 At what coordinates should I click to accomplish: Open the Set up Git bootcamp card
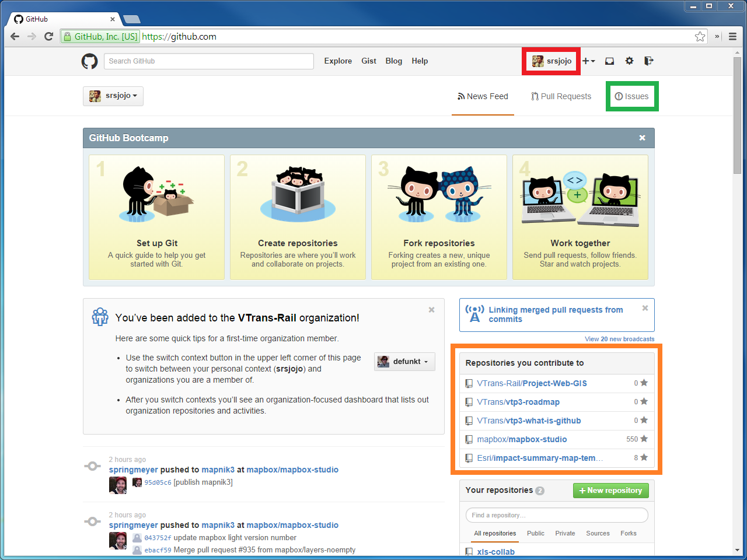point(156,217)
